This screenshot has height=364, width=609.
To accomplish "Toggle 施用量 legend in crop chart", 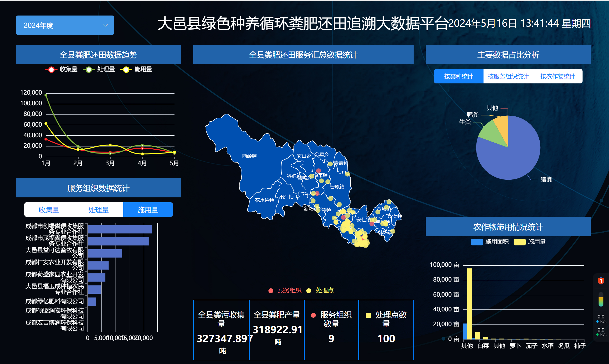I will coord(530,242).
